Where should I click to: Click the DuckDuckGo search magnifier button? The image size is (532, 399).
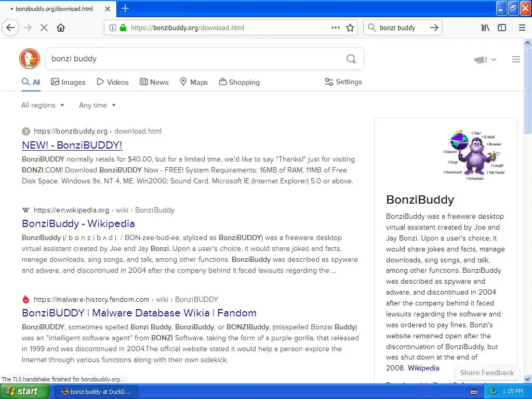point(351,59)
